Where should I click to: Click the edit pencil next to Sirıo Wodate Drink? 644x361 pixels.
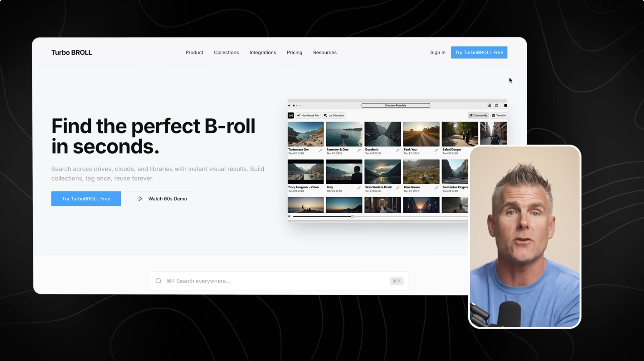click(x=398, y=188)
